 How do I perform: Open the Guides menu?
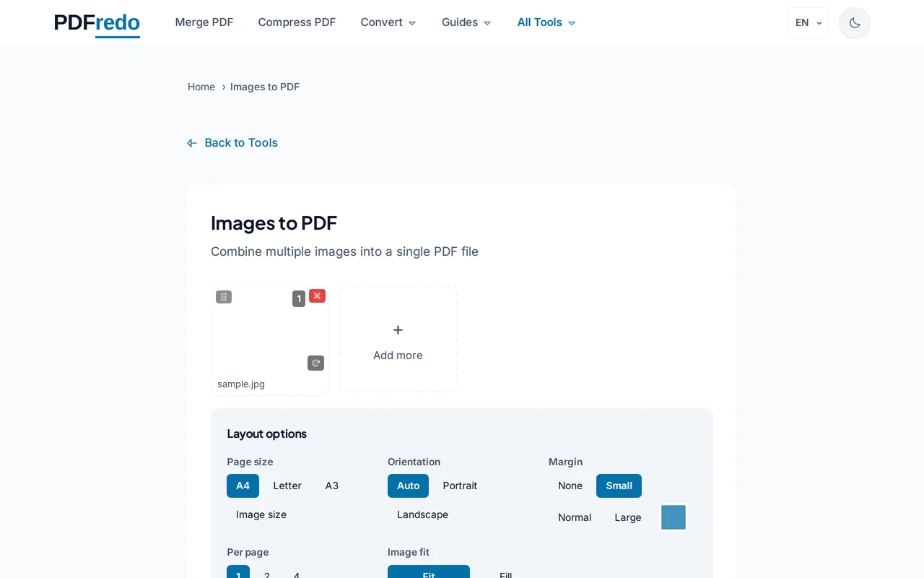tap(466, 22)
